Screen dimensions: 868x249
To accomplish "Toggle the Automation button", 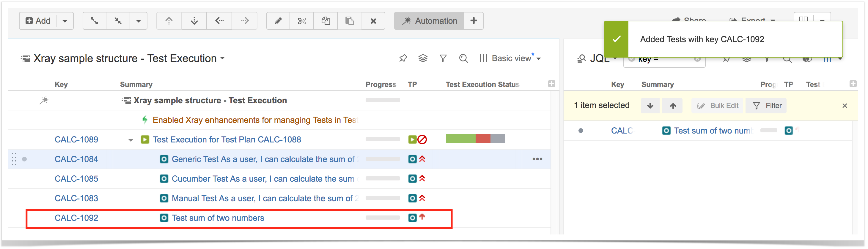I will coord(429,21).
